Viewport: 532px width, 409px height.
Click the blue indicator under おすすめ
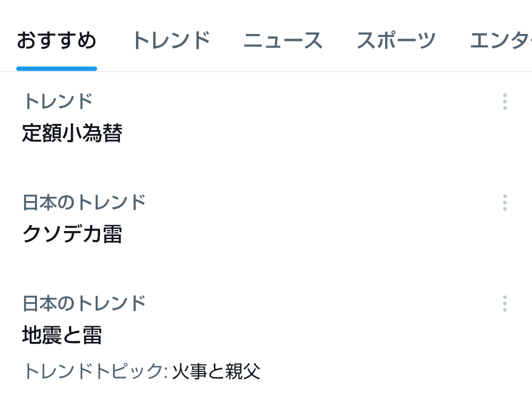point(57,68)
